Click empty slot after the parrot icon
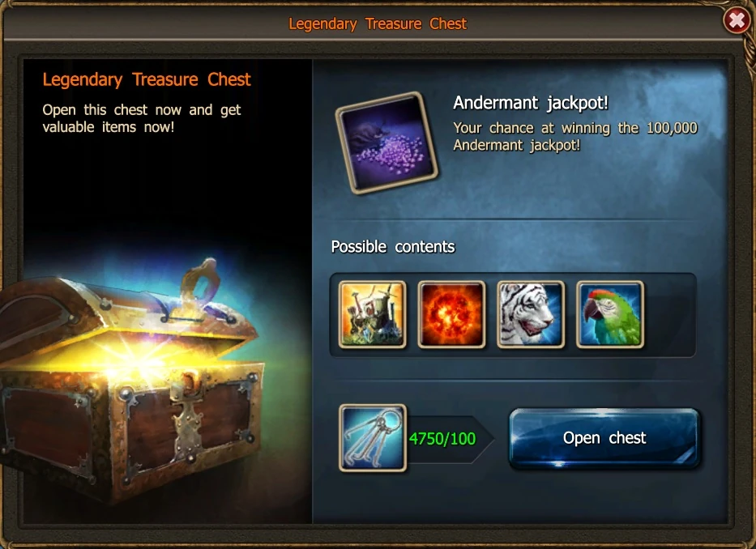756x549 pixels. click(x=671, y=314)
